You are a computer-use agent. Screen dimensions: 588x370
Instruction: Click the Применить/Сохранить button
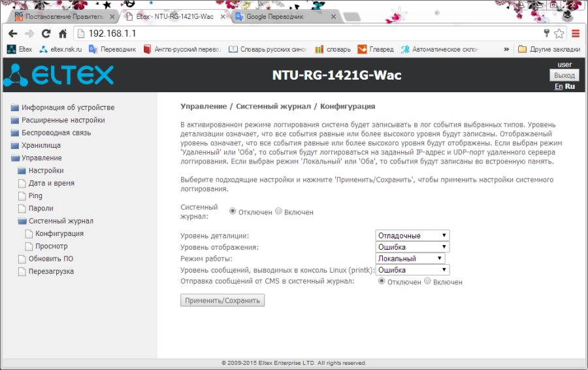click(222, 300)
